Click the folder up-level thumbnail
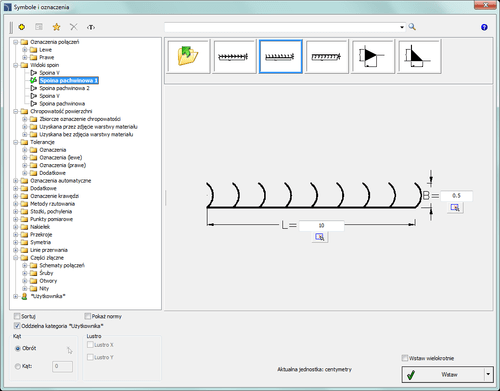 pos(188,56)
